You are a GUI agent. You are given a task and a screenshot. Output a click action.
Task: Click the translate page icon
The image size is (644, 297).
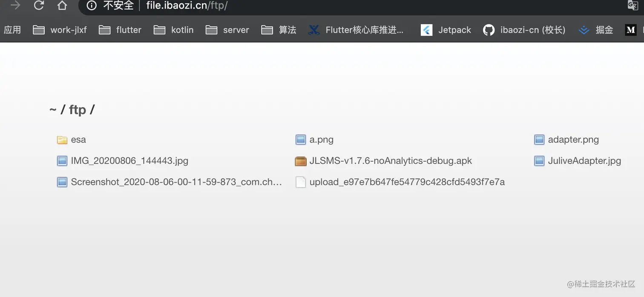tap(632, 5)
